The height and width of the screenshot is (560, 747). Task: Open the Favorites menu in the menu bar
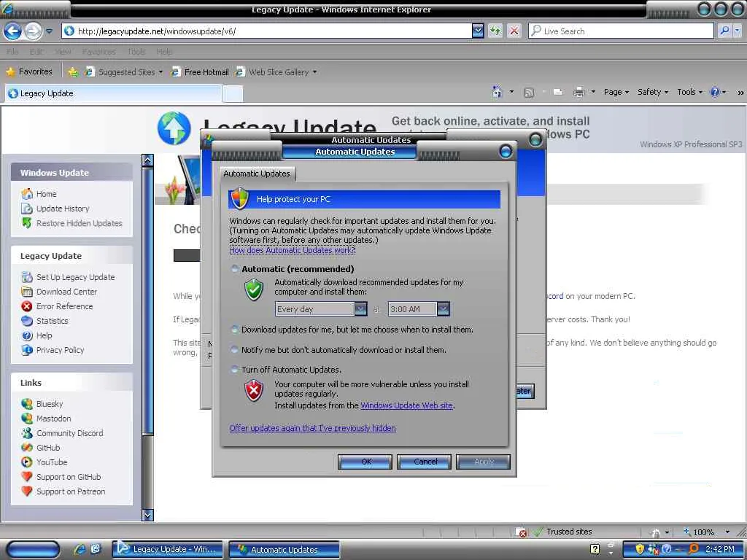pyautogui.click(x=98, y=52)
